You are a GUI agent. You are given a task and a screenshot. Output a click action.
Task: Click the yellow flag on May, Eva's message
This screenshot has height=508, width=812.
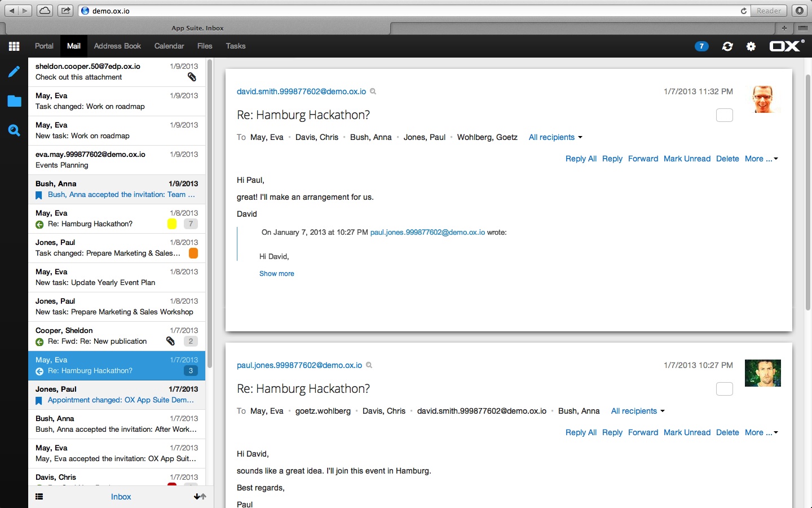click(x=172, y=224)
